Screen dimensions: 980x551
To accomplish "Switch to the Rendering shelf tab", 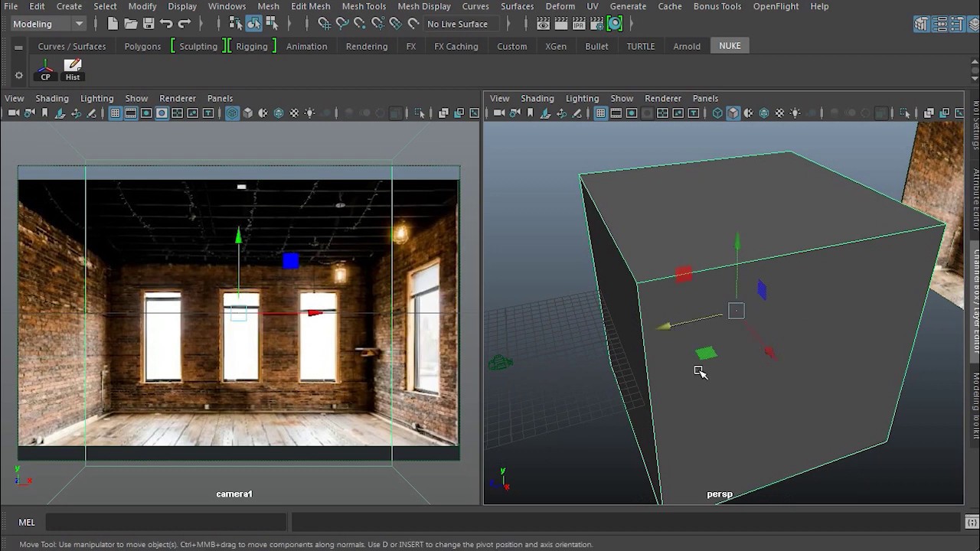I will (x=367, y=46).
